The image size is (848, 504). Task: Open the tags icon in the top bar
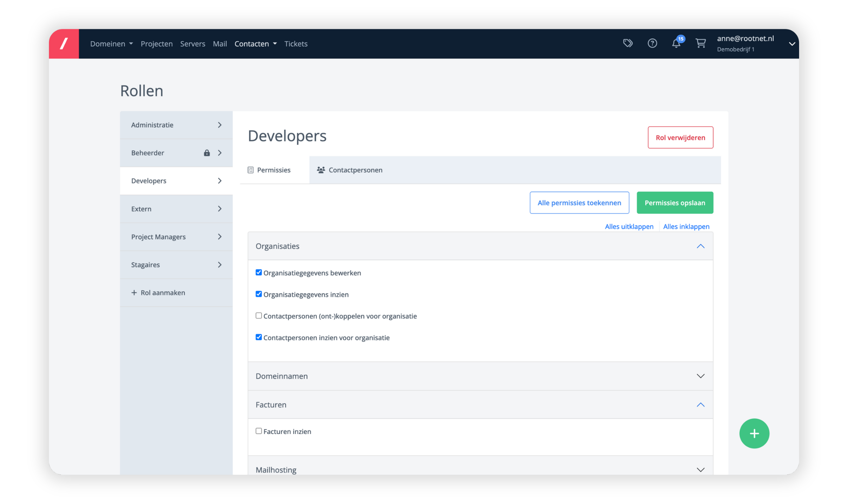click(628, 43)
